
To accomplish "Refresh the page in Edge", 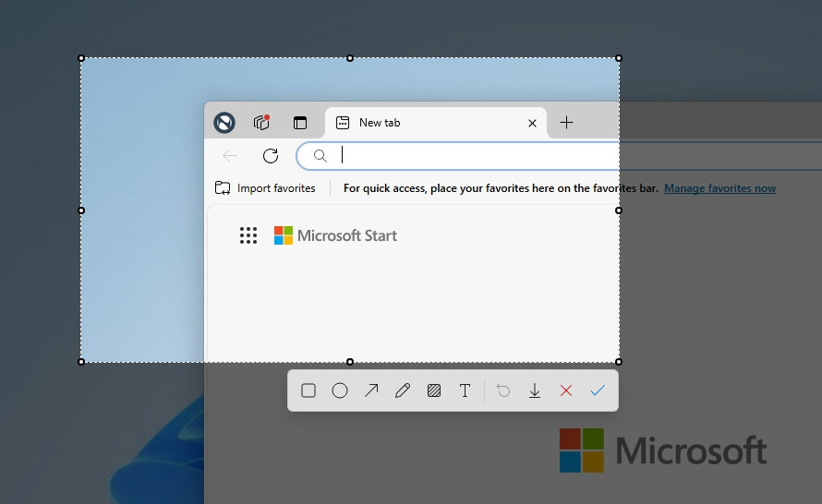I will point(271,156).
